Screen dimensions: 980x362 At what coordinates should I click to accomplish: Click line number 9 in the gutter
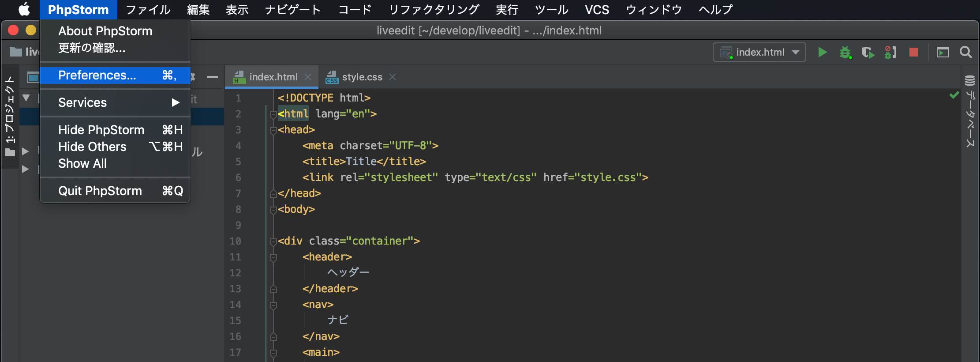(238, 225)
